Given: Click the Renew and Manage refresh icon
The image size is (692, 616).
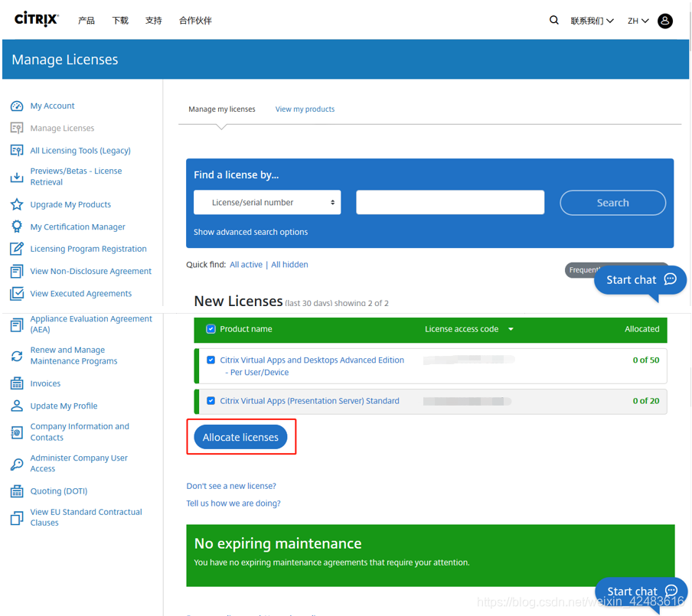Looking at the screenshot, I should (17, 356).
